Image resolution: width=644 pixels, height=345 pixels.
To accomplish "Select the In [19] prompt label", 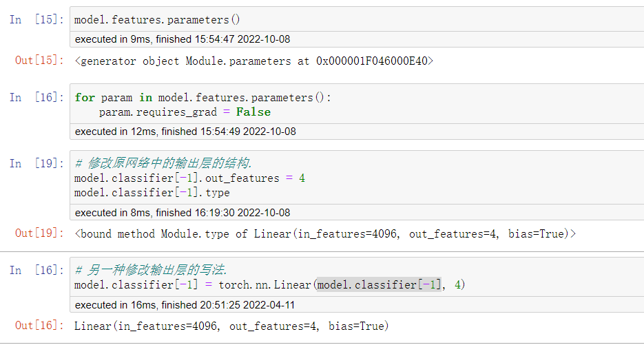I will coord(37,163).
